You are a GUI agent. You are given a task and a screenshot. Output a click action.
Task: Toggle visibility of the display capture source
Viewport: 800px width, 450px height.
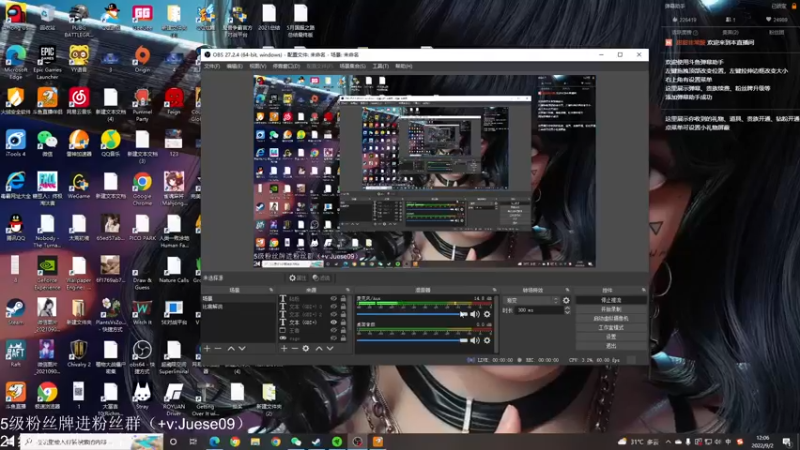click(334, 330)
